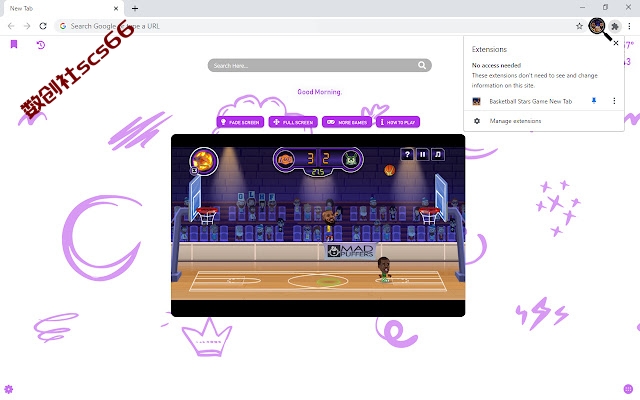640x400 pixels.
Task: Click the Manage extensions gear icon
Action: pyautogui.click(x=477, y=121)
